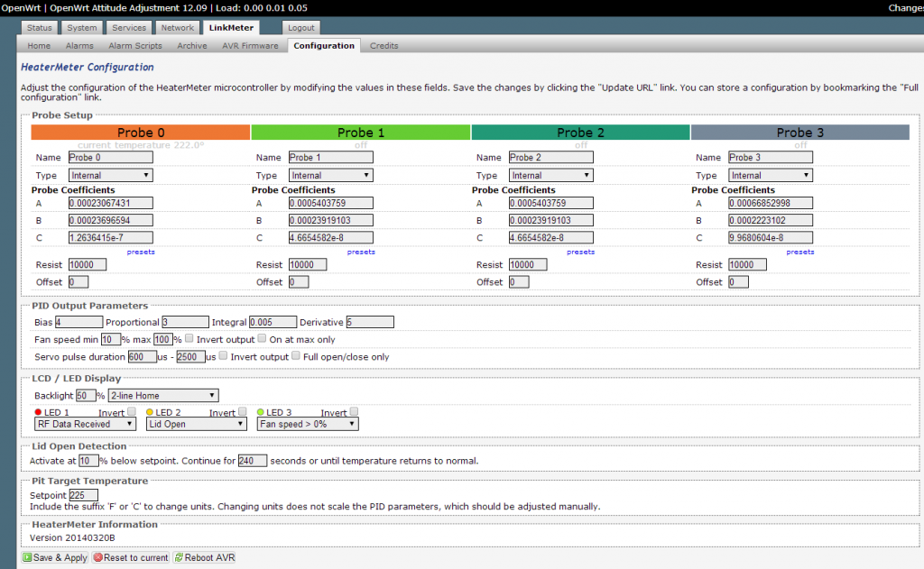Go to the Home subtab

click(39, 45)
